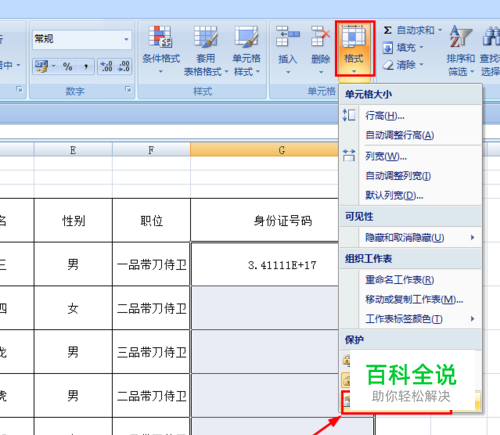Expand the AutoSum (自动求和) dropdown arrow
The width and height of the screenshot is (500, 435).
coord(440,30)
